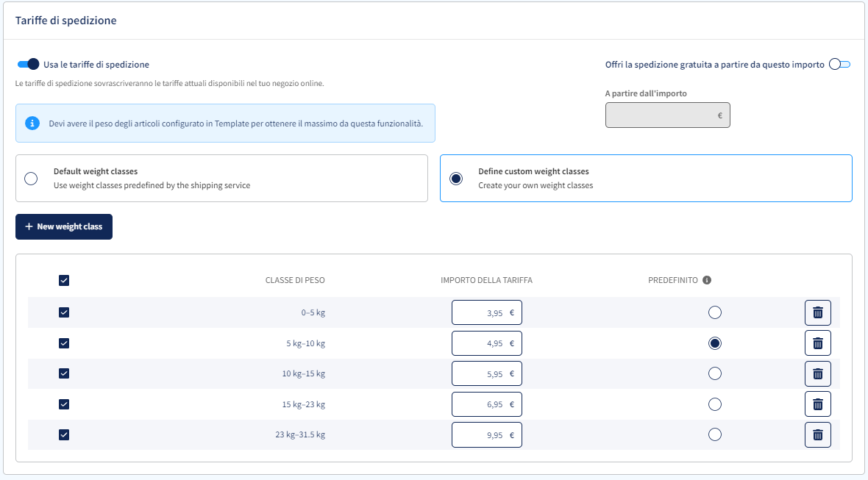Click the info icon next to Predefinito

coord(707,280)
